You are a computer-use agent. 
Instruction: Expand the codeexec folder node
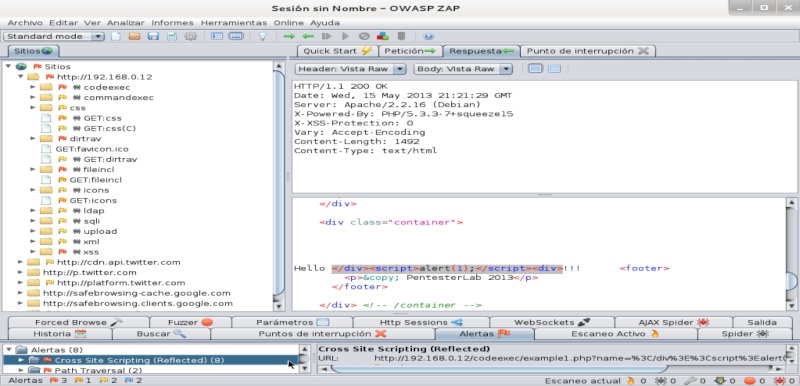tap(33, 87)
